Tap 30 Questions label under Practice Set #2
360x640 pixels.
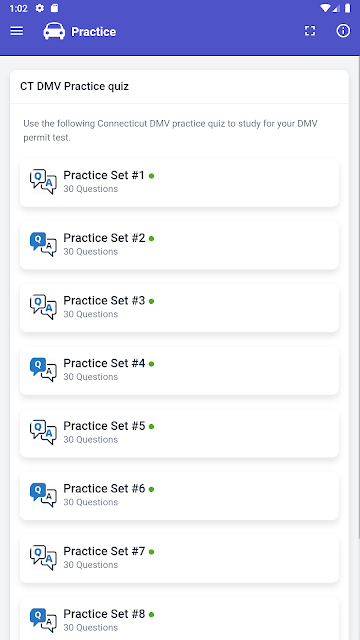[91, 252]
